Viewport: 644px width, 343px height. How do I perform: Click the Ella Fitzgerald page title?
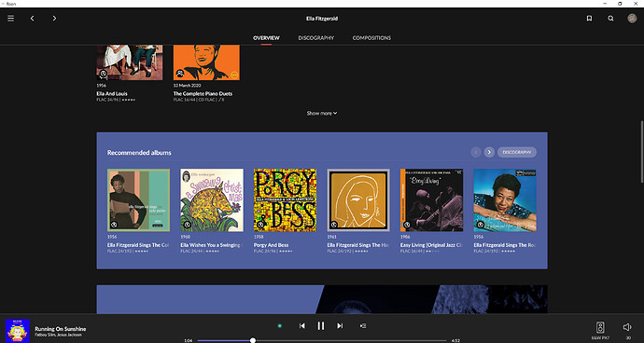(322, 19)
